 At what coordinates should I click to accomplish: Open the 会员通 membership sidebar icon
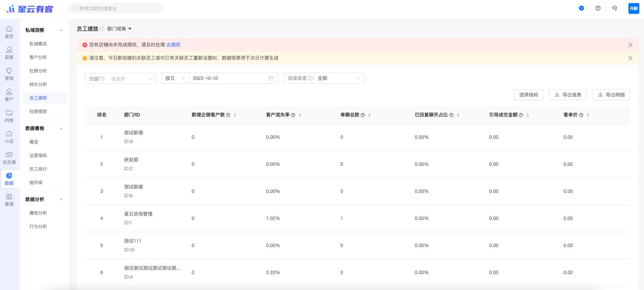coord(9,158)
